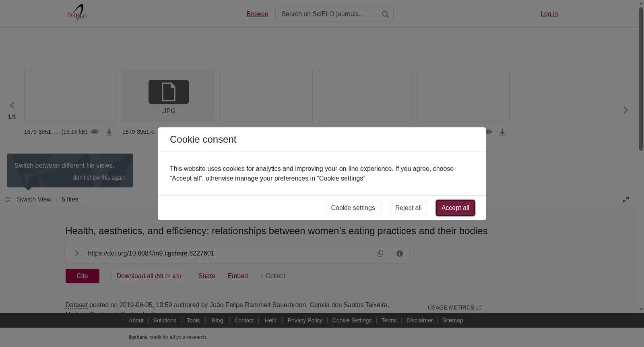Open Cookie settings in dialog

tap(353, 208)
